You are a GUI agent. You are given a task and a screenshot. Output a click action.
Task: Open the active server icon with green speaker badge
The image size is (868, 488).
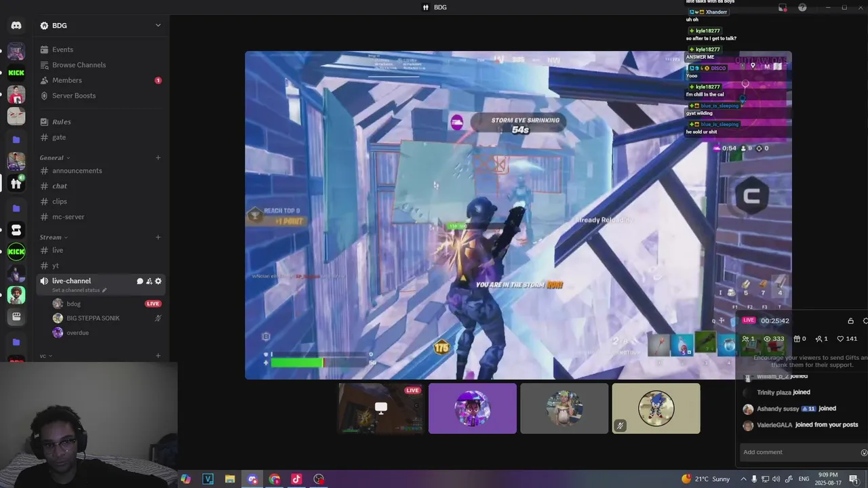[16, 183]
